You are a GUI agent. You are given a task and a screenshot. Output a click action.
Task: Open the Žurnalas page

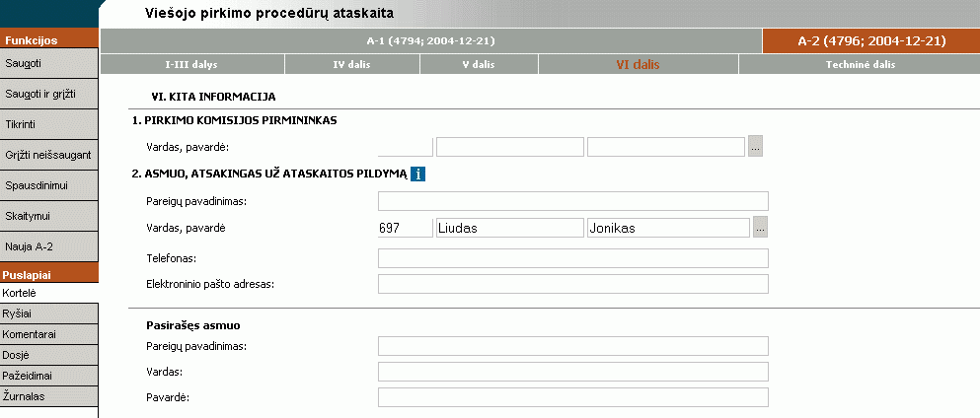tap(48, 396)
